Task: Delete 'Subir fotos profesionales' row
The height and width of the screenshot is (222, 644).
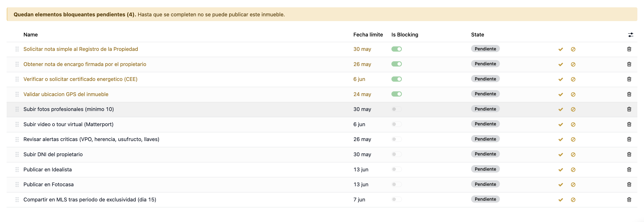Action: coord(629,109)
